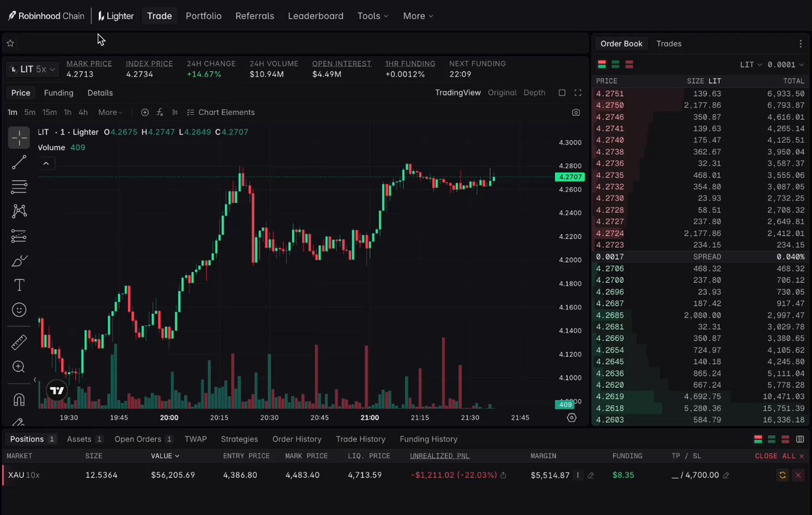Expand the More navigation dropdown

(x=418, y=16)
